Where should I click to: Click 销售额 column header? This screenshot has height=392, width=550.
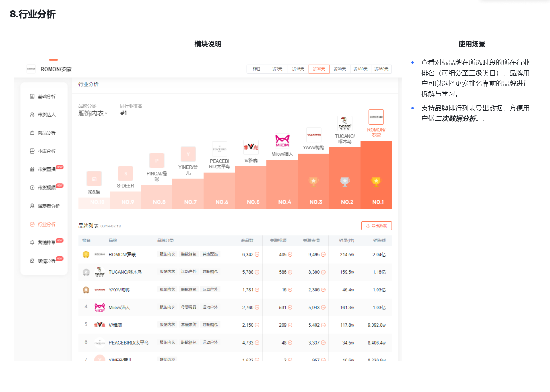(x=379, y=240)
